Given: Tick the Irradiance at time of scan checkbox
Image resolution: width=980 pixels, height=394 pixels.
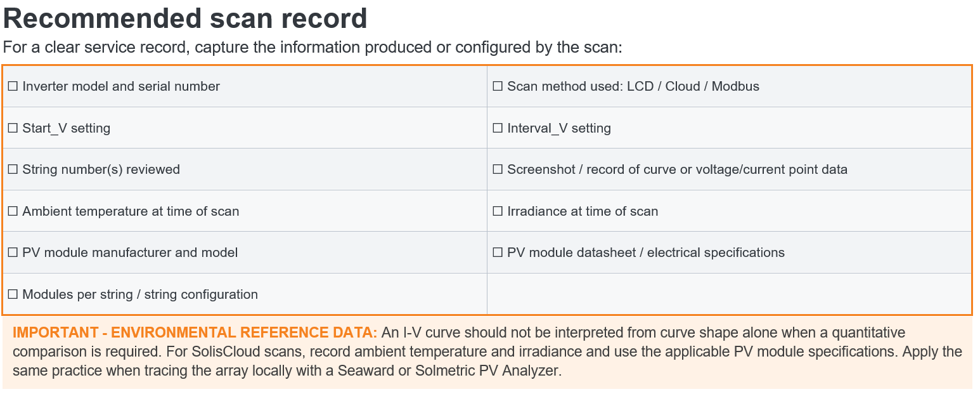Looking at the screenshot, I should [x=498, y=211].
